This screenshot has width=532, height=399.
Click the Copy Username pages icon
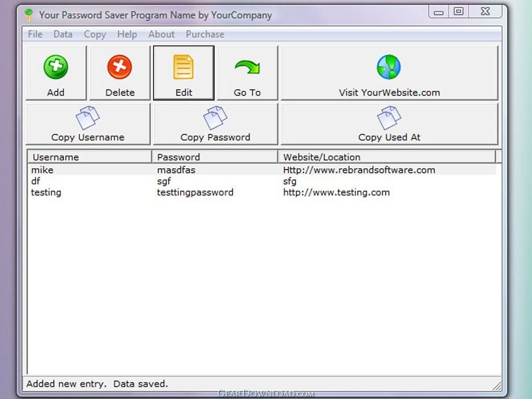pos(88,118)
